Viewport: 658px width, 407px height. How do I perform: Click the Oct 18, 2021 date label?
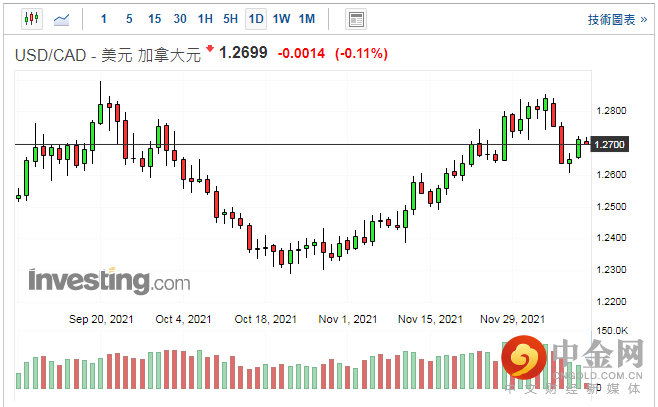(x=266, y=319)
